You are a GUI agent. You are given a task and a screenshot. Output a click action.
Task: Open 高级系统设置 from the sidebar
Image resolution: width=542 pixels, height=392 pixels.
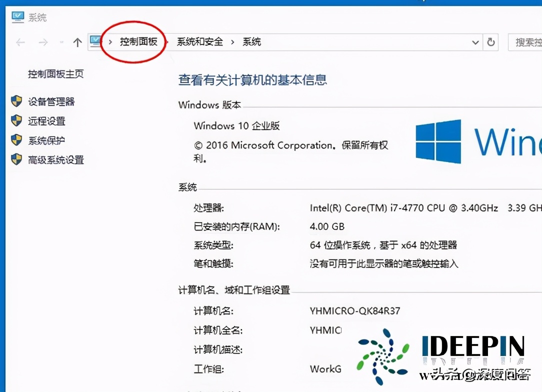point(56,160)
